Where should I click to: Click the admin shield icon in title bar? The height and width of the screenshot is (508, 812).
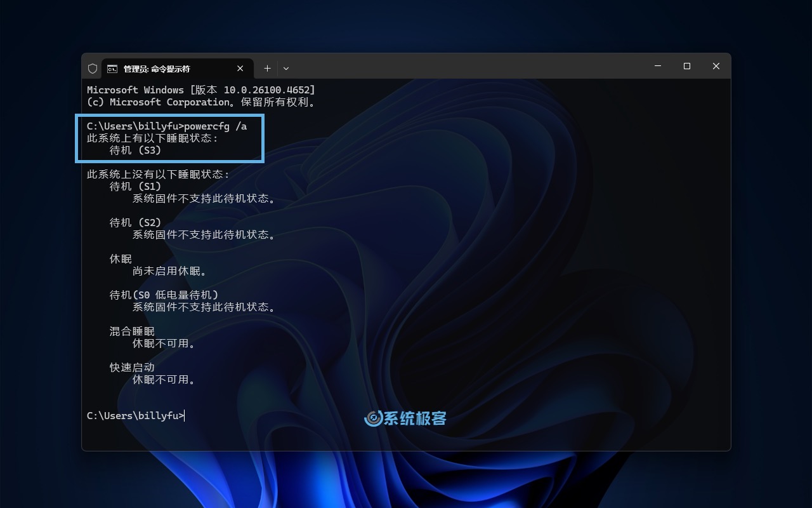coord(93,69)
